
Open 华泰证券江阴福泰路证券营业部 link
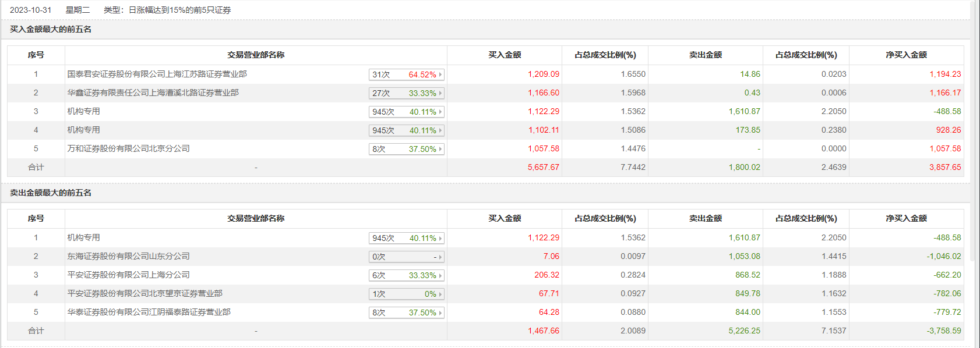149,312
